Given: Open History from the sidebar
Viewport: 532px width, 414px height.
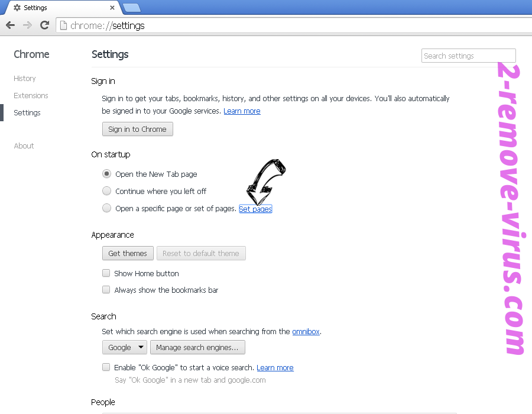Looking at the screenshot, I should click(x=24, y=79).
